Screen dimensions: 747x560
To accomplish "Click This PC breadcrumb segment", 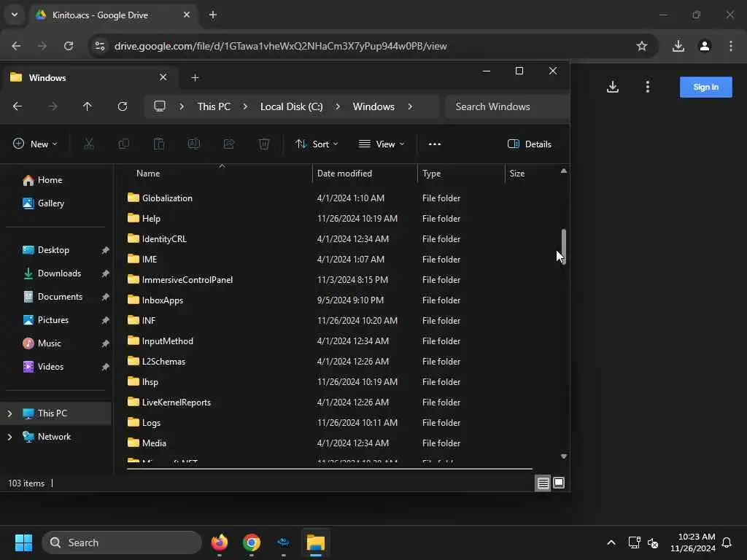I will [214, 106].
